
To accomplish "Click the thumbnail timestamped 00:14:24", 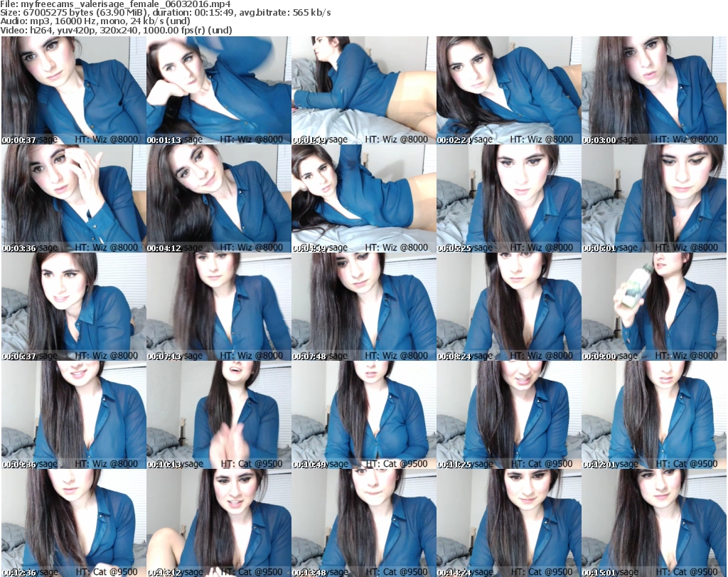I will pos(508,523).
